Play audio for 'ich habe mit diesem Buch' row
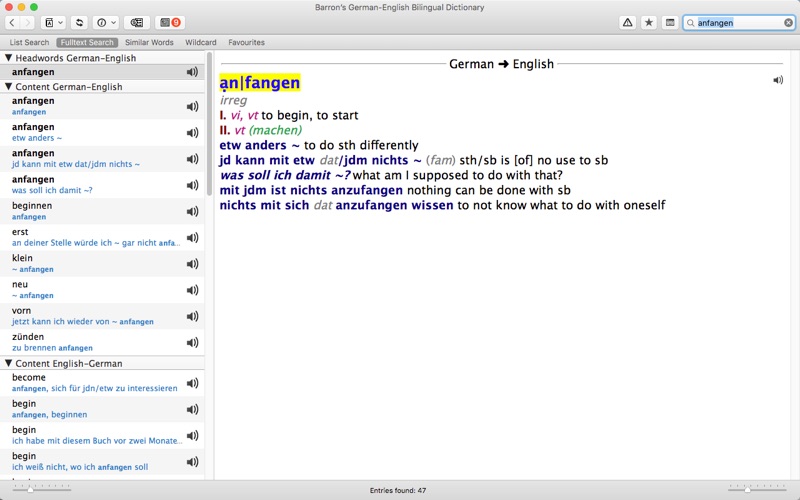Viewport: 800px width, 500px height. pyautogui.click(x=192, y=436)
